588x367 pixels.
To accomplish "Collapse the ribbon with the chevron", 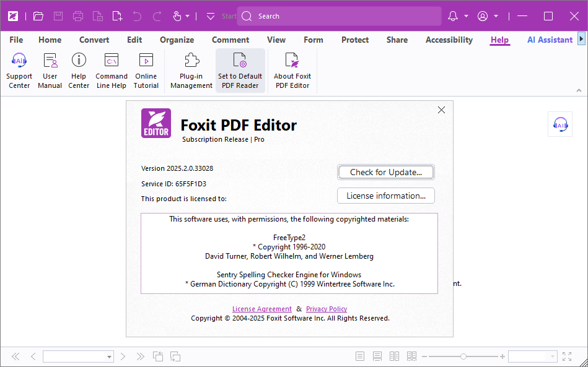I will click(x=579, y=90).
